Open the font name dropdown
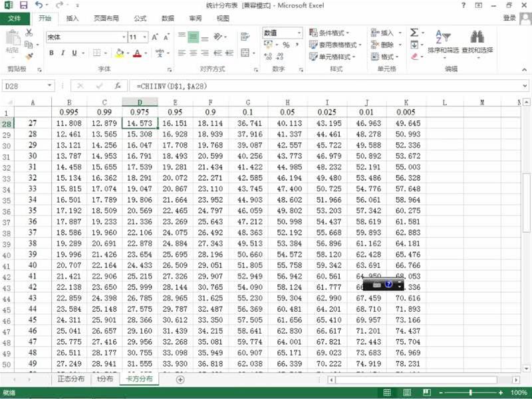The width and height of the screenshot is (532, 399). 124,37
